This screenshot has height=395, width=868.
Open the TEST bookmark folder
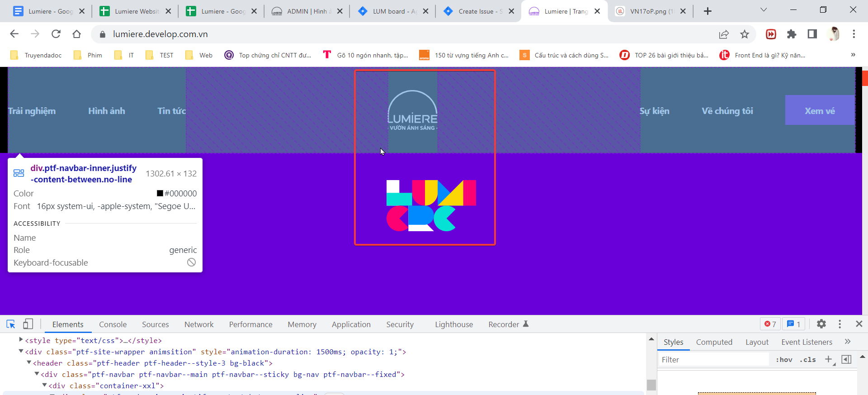pyautogui.click(x=160, y=55)
